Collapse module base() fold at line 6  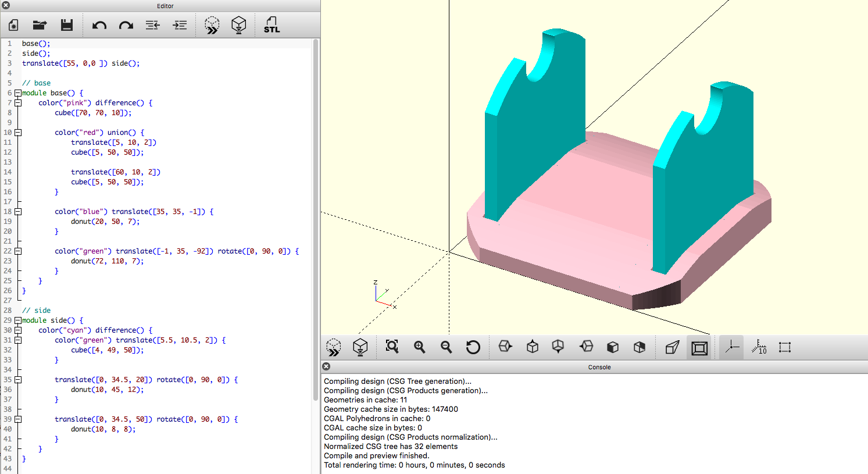[x=18, y=93]
